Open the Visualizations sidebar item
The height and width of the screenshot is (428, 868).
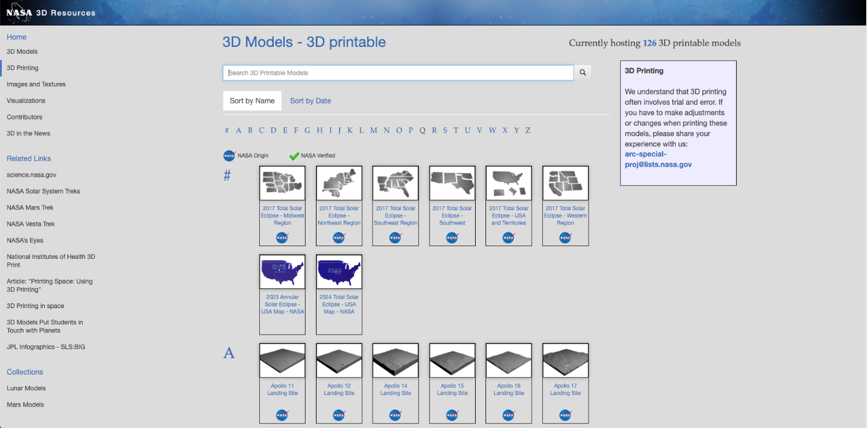coord(26,101)
